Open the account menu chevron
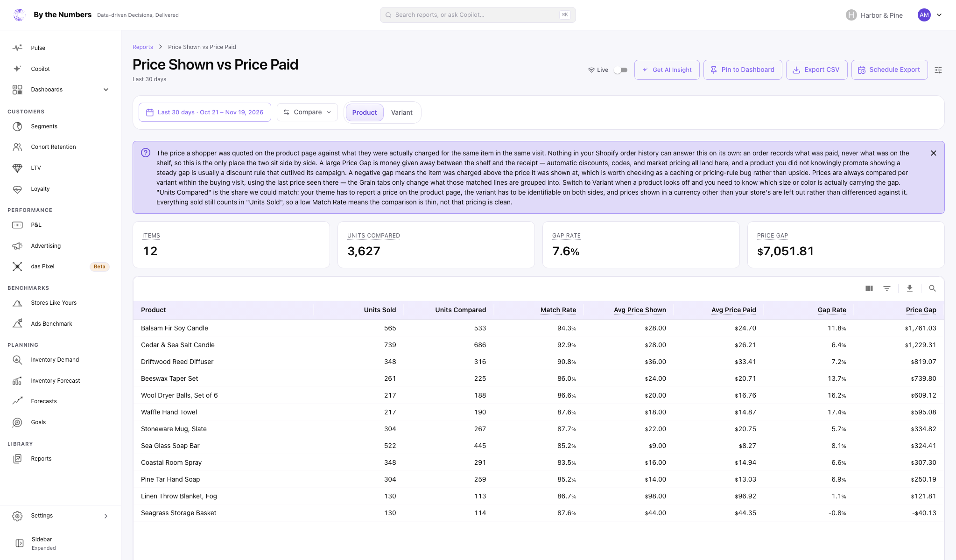Screen dimensions: 956x560 (939, 15)
